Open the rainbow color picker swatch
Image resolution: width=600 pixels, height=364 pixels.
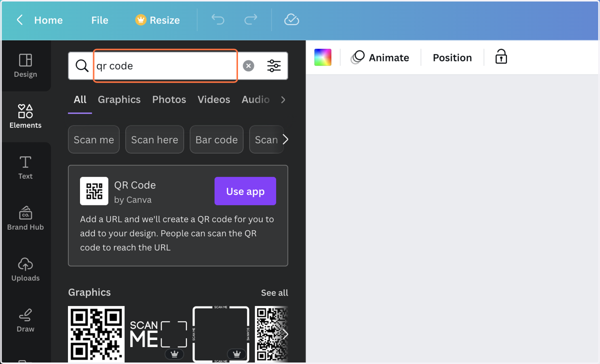tap(323, 57)
